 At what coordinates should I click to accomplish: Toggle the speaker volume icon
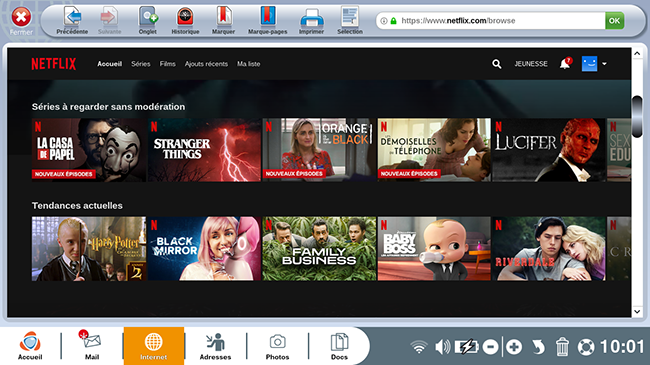point(442,346)
